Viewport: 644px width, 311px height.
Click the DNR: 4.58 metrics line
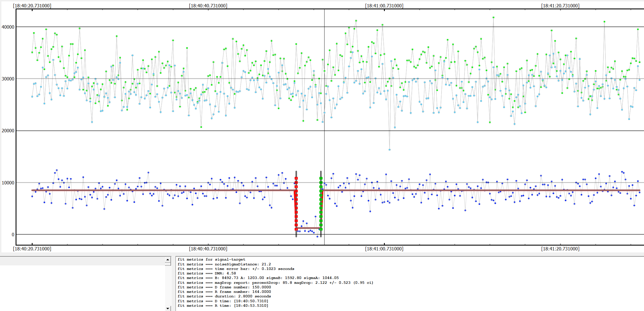coord(206,273)
